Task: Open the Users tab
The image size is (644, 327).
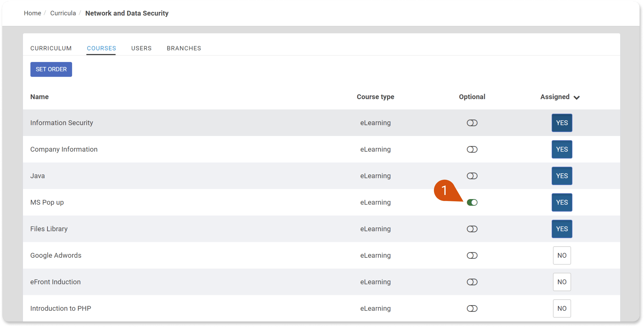Action: click(141, 48)
